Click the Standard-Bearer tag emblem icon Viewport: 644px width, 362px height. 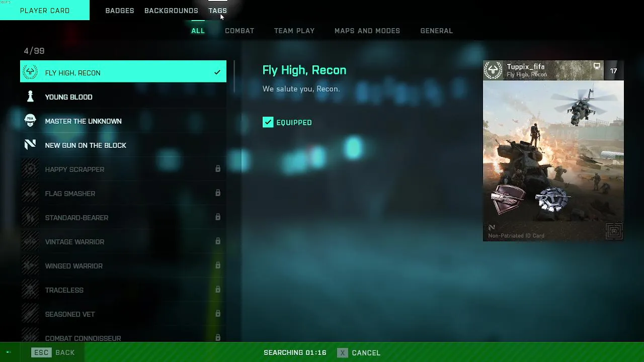(30, 217)
